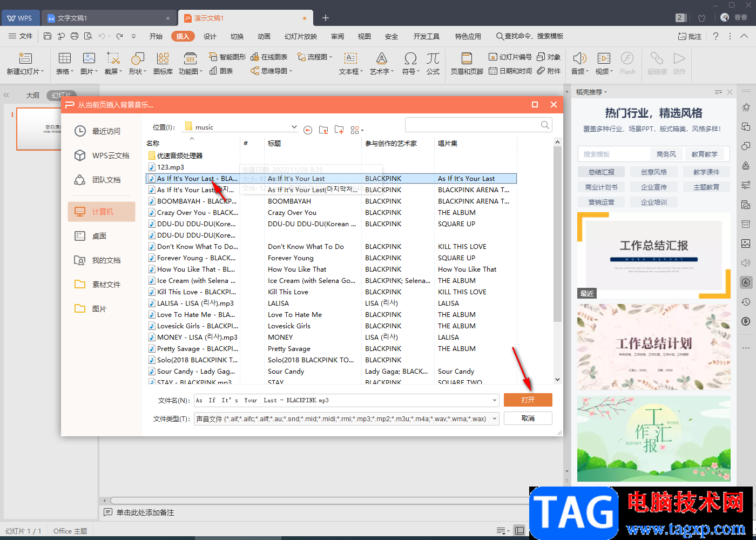The image size is (756, 540).
Task: Switch to the Outline pane tab
Action: pyautogui.click(x=33, y=95)
